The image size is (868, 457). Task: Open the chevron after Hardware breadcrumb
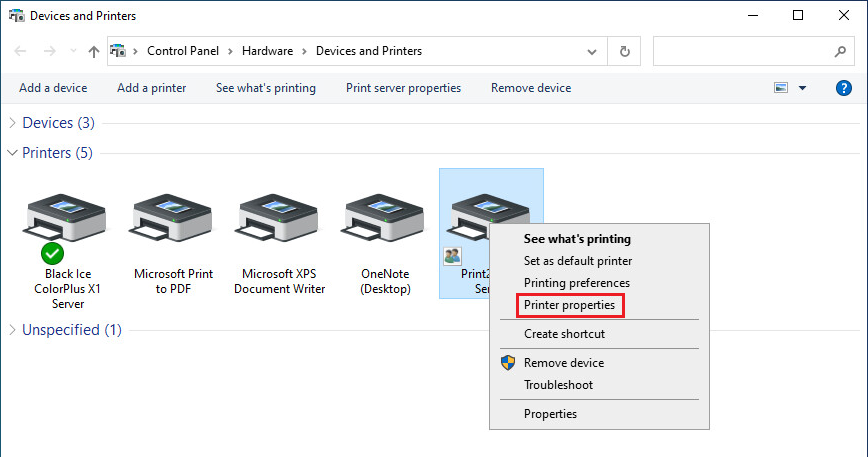(304, 51)
